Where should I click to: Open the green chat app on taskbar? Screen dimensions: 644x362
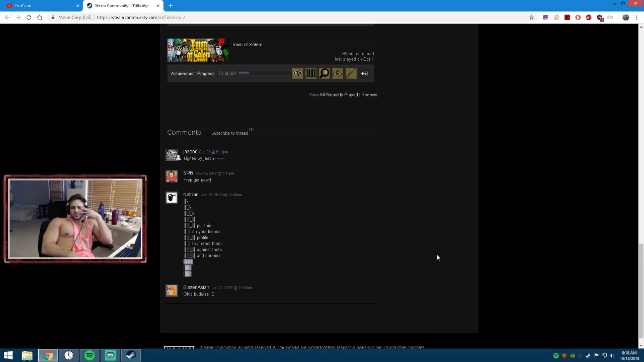coord(110,355)
